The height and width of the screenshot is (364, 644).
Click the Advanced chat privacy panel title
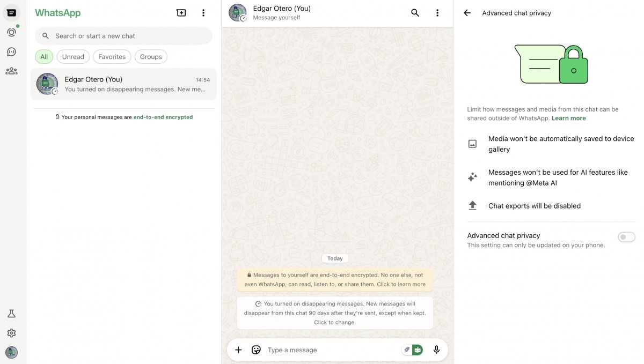(517, 13)
